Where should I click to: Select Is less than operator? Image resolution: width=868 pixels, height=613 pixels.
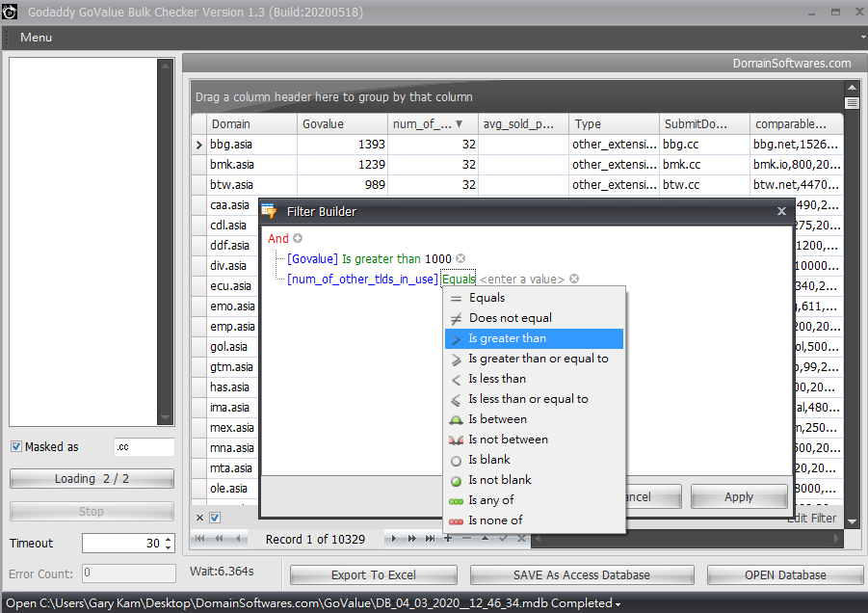(535, 379)
